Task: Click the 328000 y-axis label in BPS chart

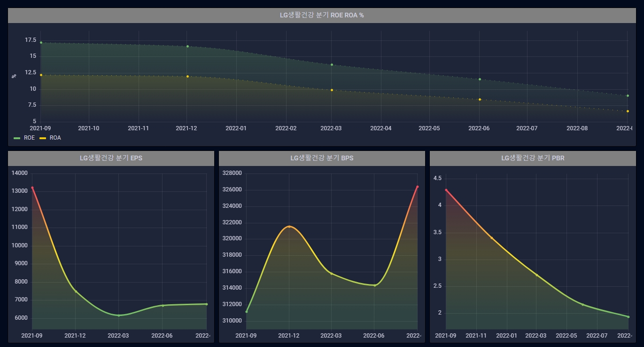Action: [232, 173]
